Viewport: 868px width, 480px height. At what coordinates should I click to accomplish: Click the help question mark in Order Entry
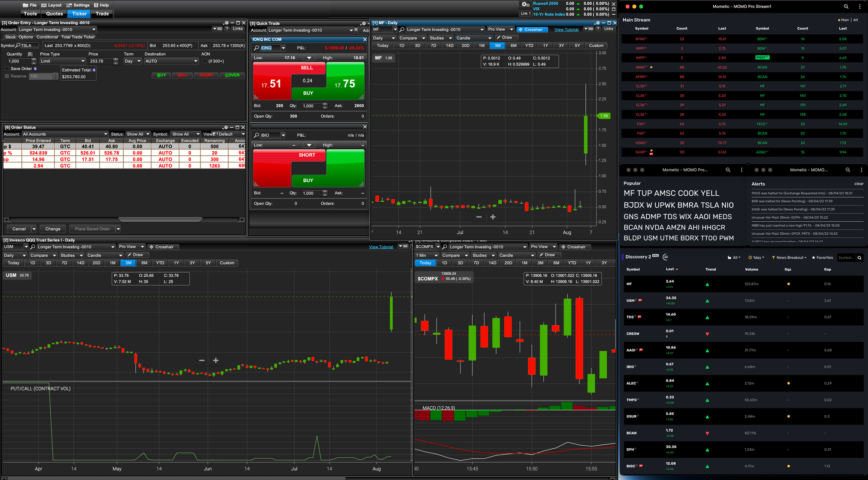point(227,29)
